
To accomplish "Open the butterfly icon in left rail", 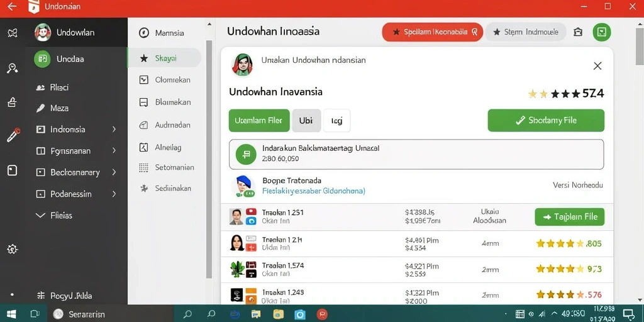I will tap(13, 33).
